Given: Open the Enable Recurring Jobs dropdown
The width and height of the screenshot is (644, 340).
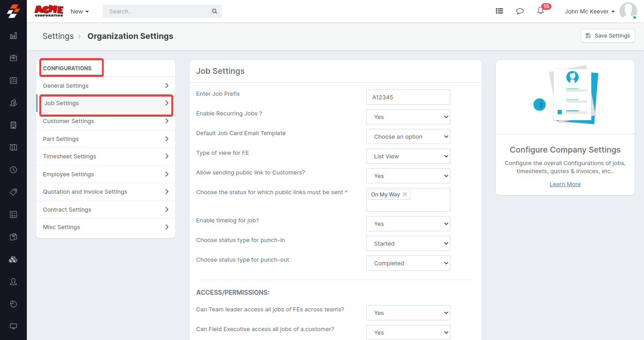Looking at the screenshot, I should coord(408,117).
